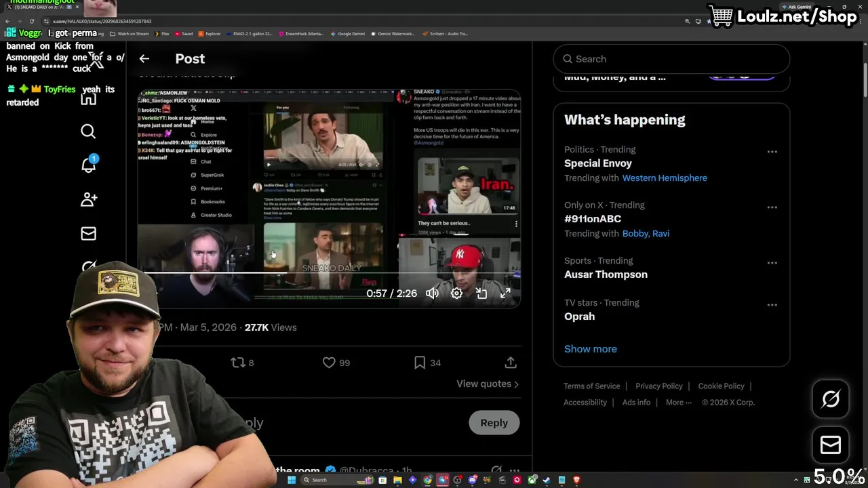
Task: Open Accessibility footer link
Action: click(585, 402)
